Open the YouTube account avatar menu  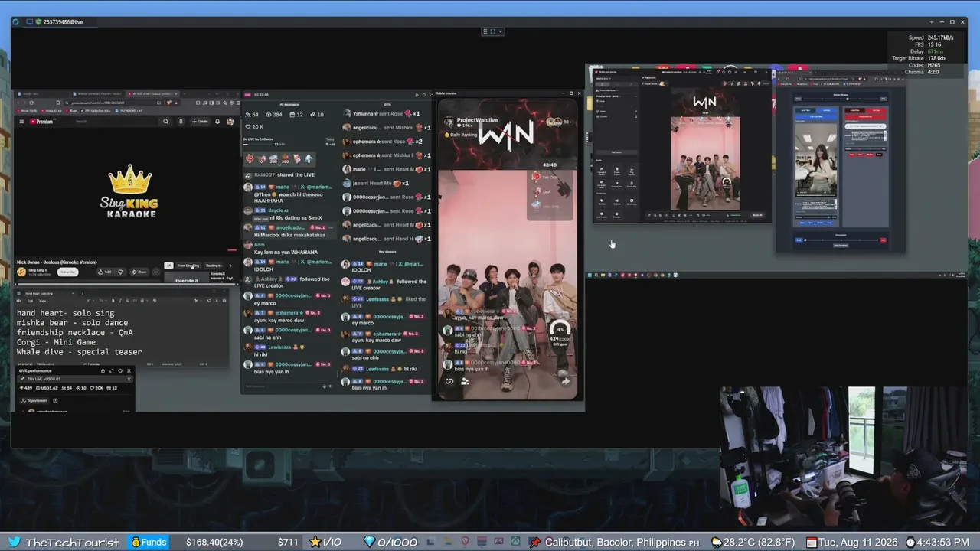pyautogui.click(x=230, y=121)
